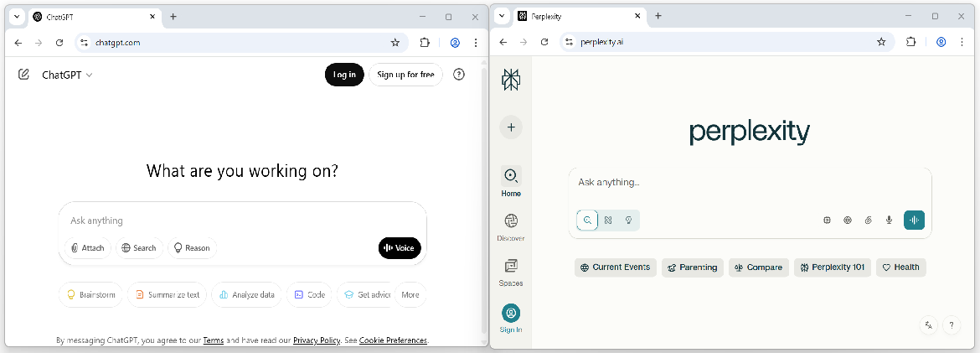This screenshot has height=353, width=980.
Task: Select the Perplexity 101 topic chip
Action: pos(833,267)
